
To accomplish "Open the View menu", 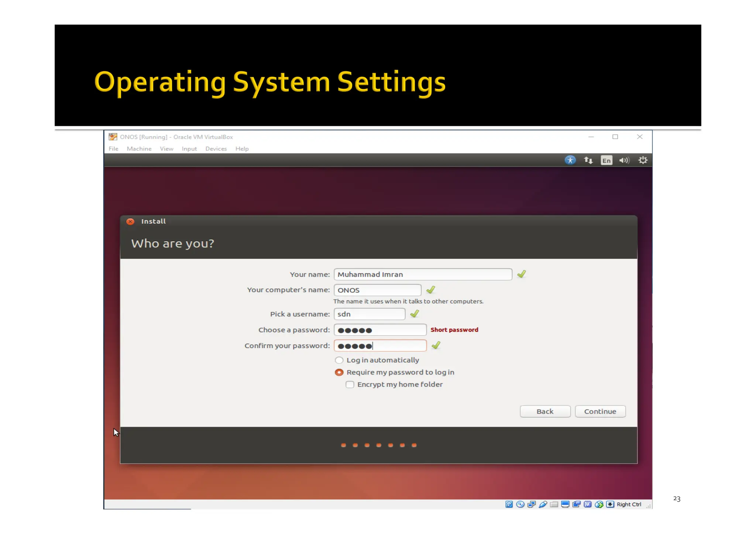I will point(166,149).
